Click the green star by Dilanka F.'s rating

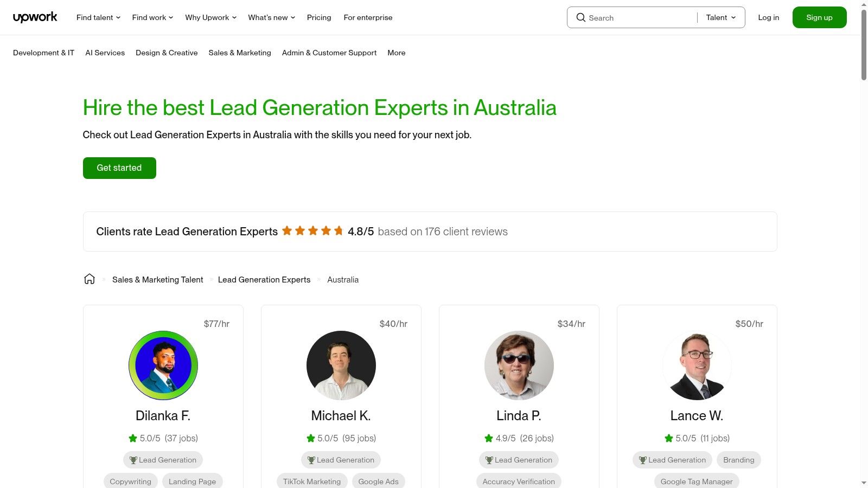click(x=133, y=438)
